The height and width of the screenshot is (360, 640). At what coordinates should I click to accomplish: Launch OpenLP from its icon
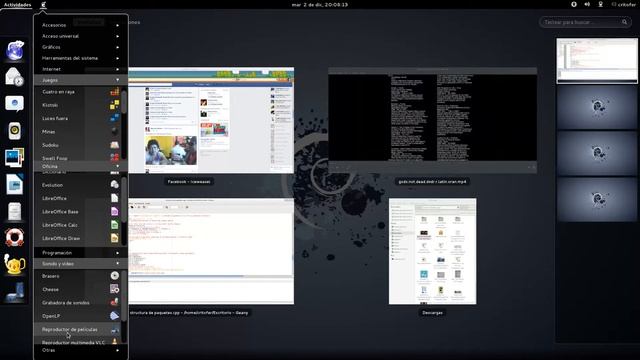pyautogui.click(x=115, y=316)
